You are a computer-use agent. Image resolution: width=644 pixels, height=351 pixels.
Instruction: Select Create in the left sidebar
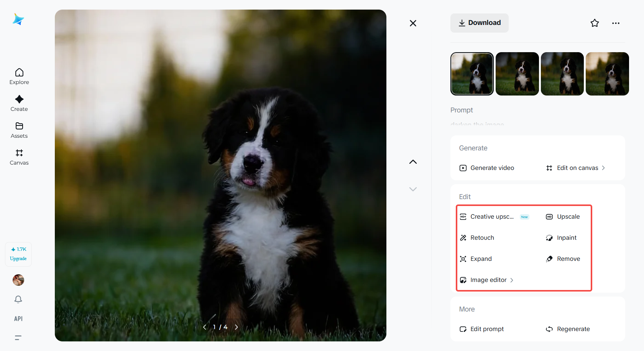point(19,103)
